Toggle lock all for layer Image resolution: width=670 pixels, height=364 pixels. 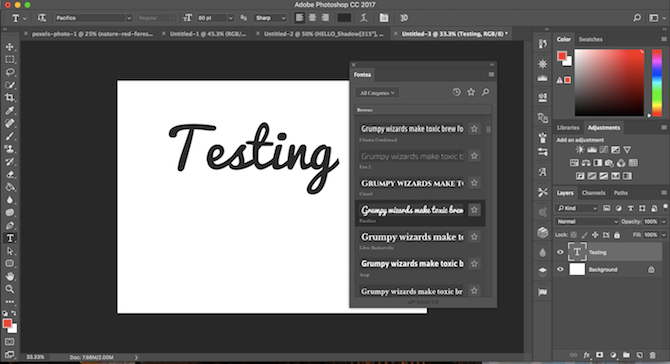click(617, 235)
